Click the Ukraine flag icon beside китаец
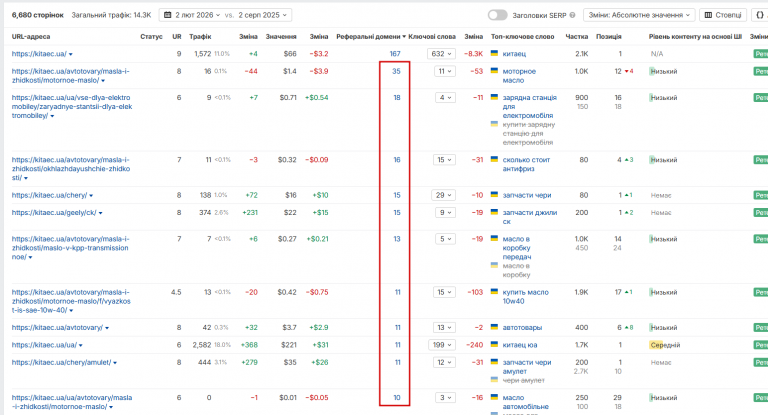Viewport: 768px width, 415px height. coord(494,53)
